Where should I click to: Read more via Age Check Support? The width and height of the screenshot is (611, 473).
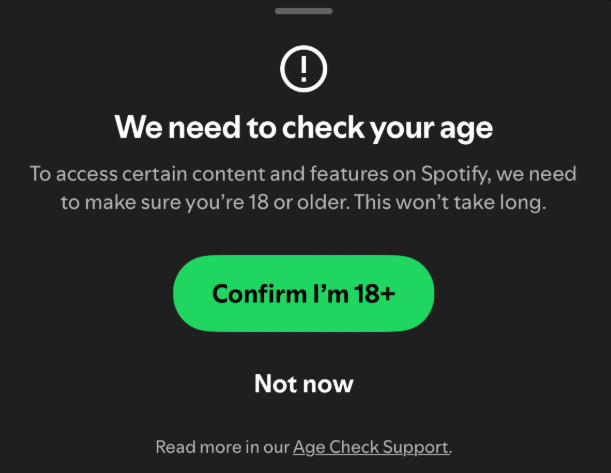click(x=371, y=447)
